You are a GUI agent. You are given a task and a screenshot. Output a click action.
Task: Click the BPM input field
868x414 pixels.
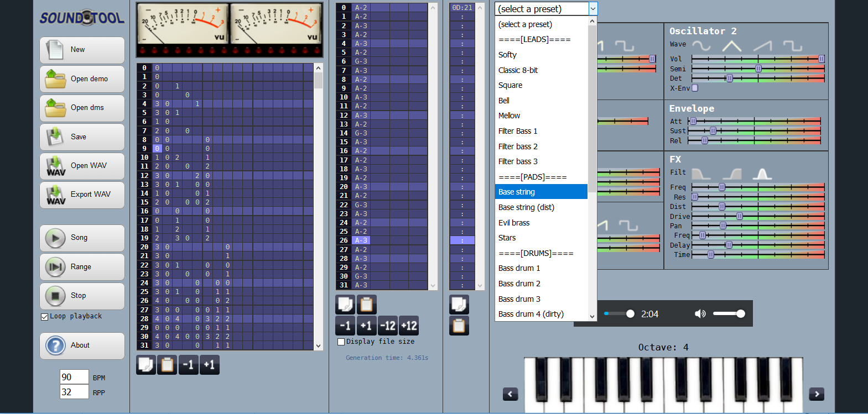pyautogui.click(x=74, y=377)
